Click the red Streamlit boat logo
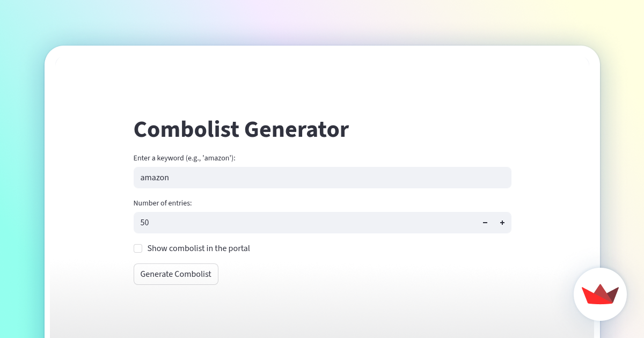 pyautogui.click(x=600, y=294)
